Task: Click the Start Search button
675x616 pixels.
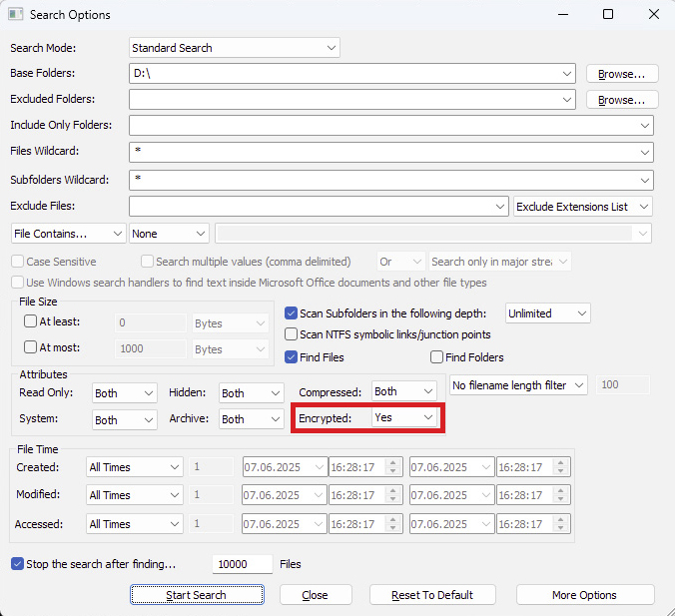Action: (197, 594)
